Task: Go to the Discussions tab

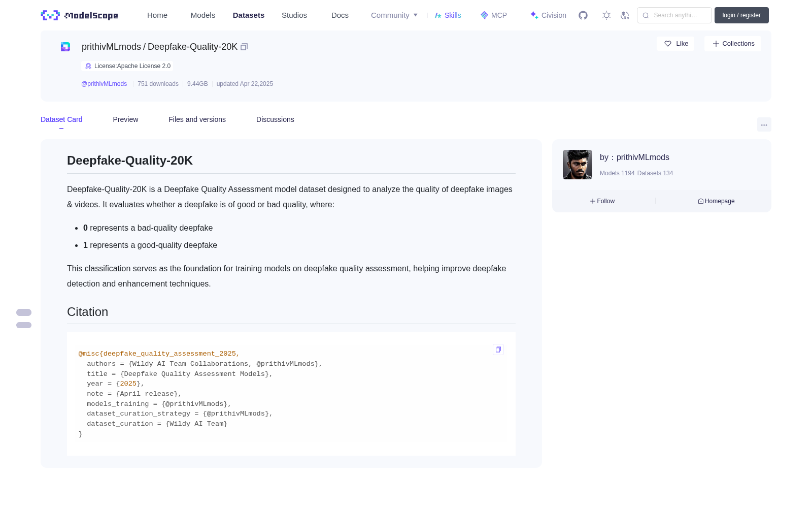Action: [275, 119]
